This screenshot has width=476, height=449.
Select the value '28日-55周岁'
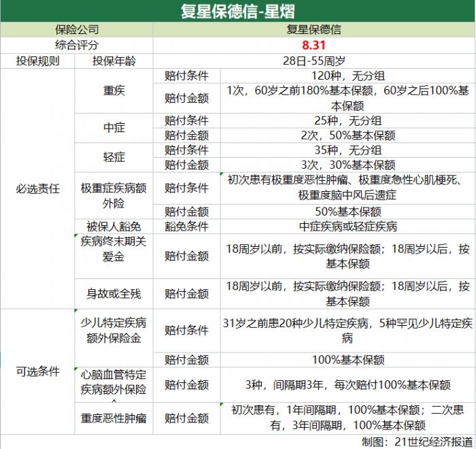[x=314, y=61]
